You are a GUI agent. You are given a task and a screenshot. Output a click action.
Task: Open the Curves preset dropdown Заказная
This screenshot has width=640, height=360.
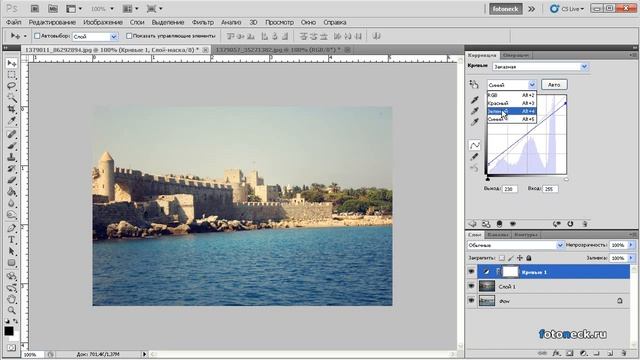(540, 67)
